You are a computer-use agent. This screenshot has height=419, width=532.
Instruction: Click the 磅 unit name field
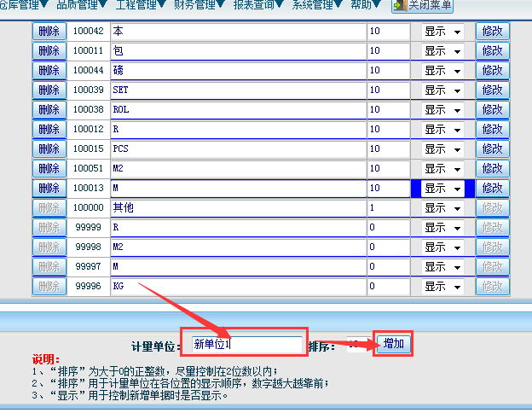click(x=239, y=71)
